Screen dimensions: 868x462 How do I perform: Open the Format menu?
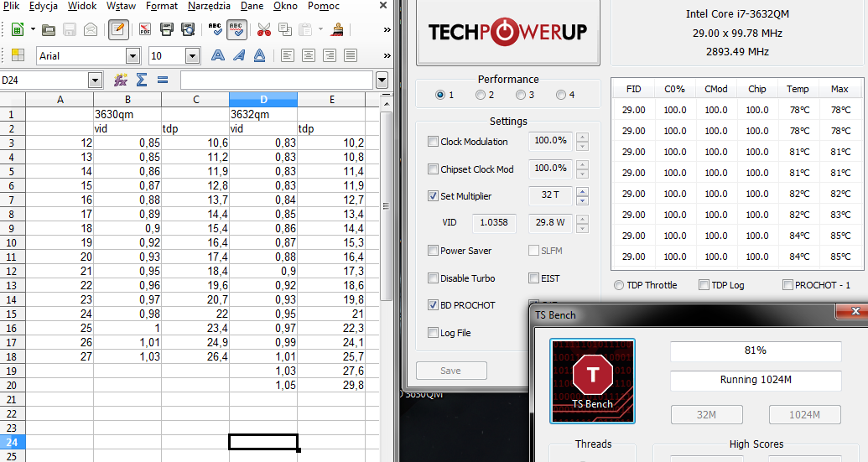162,6
